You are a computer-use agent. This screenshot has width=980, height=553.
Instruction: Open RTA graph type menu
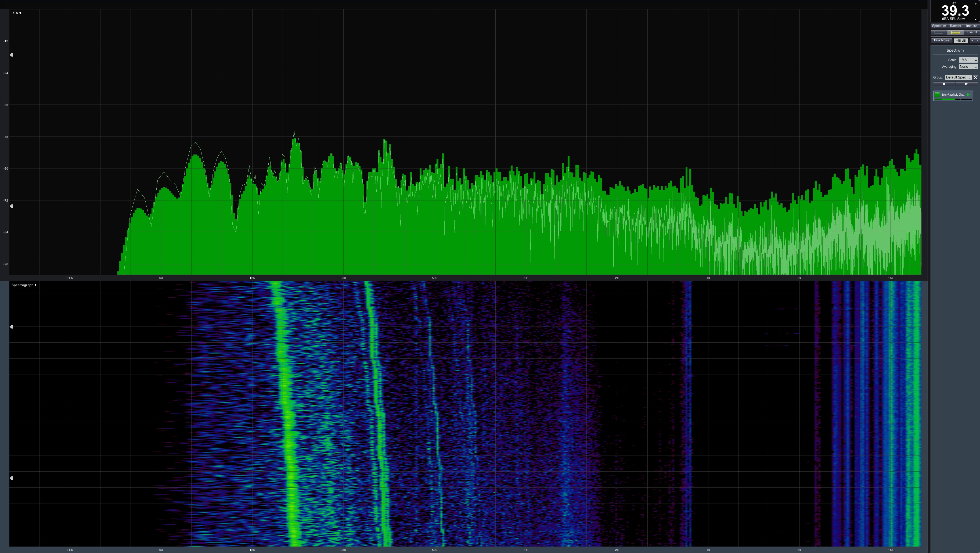coord(16,13)
